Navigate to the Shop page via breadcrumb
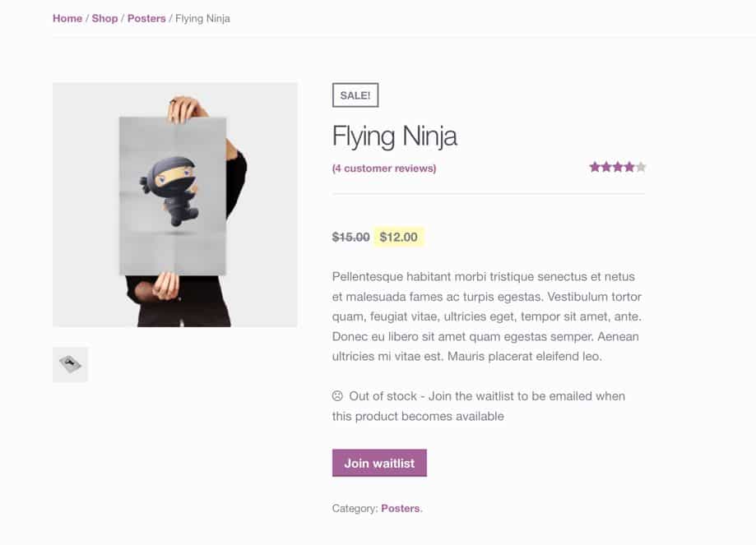This screenshot has height=545, width=756. (104, 18)
